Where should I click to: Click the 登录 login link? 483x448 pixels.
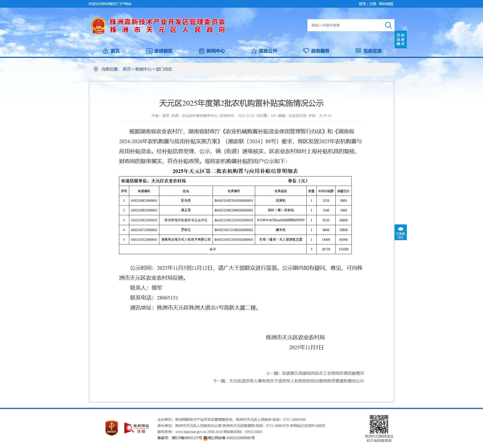click(x=362, y=4)
